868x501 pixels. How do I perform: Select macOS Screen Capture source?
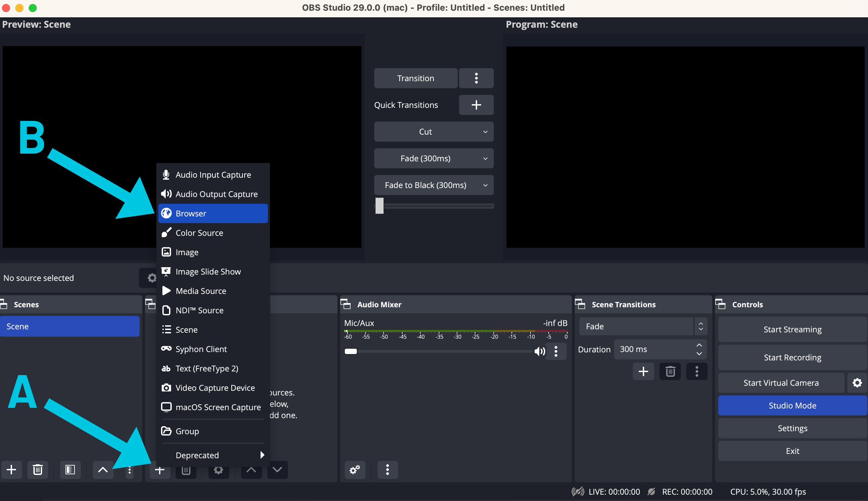[213, 407]
